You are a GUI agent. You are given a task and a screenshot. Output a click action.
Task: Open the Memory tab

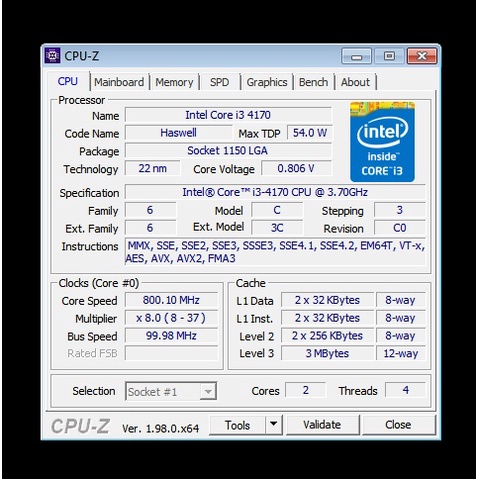click(174, 82)
